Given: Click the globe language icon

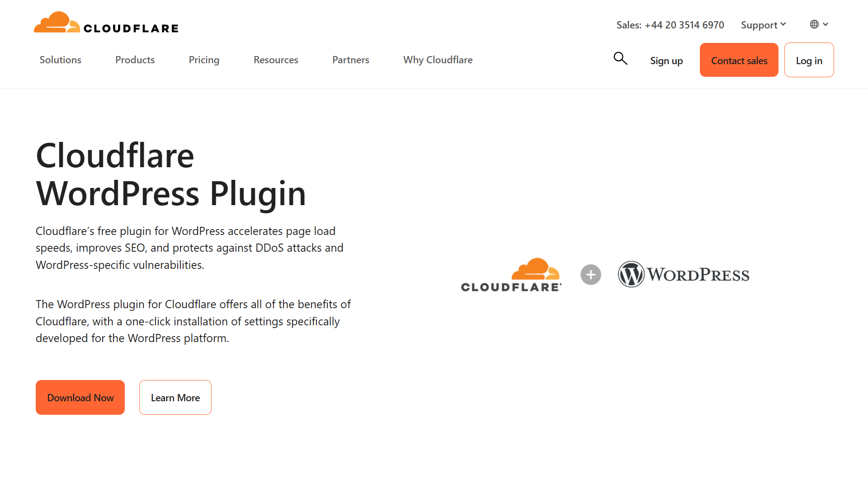Looking at the screenshot, I should [x=814, y=24].
